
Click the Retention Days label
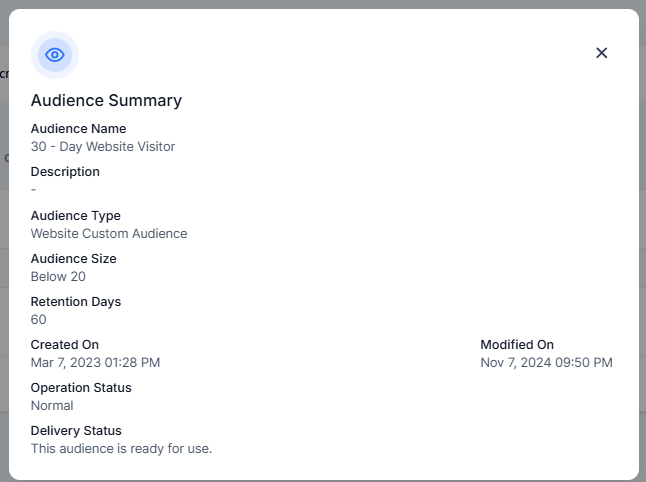tap(76, 302)
